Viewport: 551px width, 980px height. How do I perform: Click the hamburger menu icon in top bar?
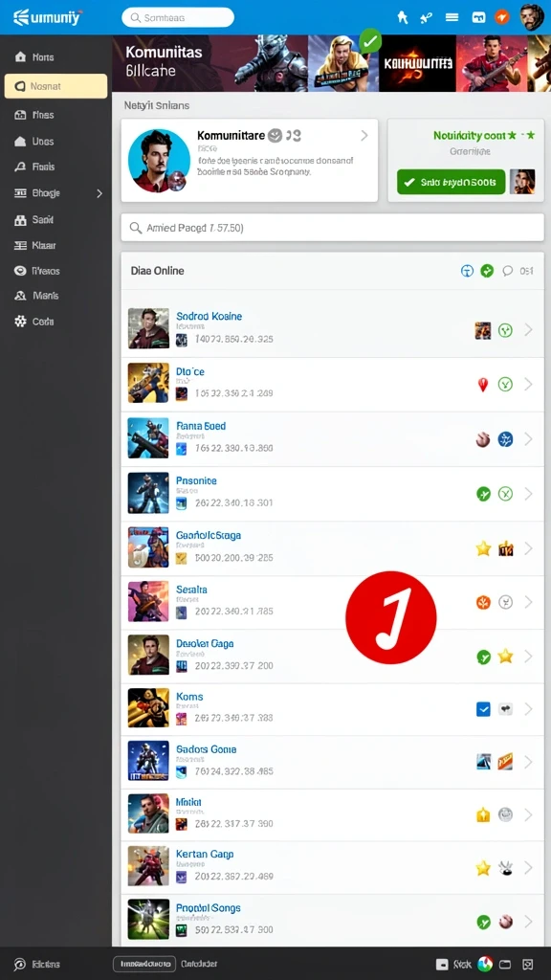(452, 17)
